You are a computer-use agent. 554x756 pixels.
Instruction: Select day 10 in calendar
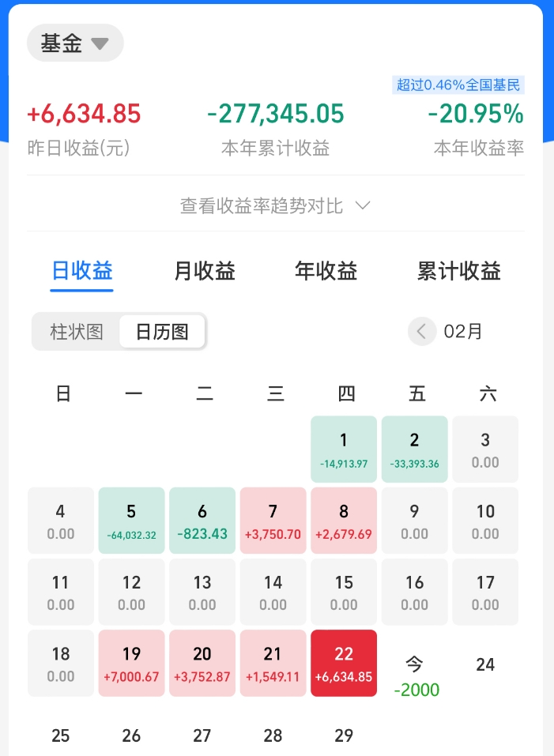click(485, 521)
